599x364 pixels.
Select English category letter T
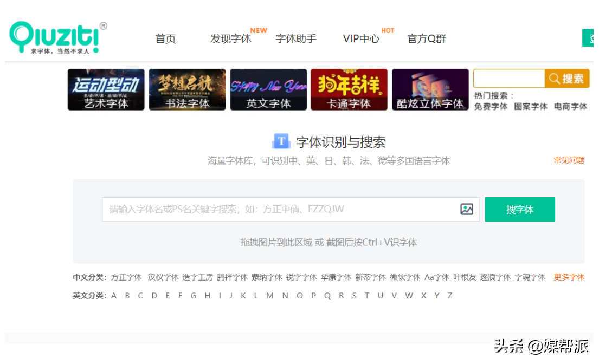pos(367,296)
